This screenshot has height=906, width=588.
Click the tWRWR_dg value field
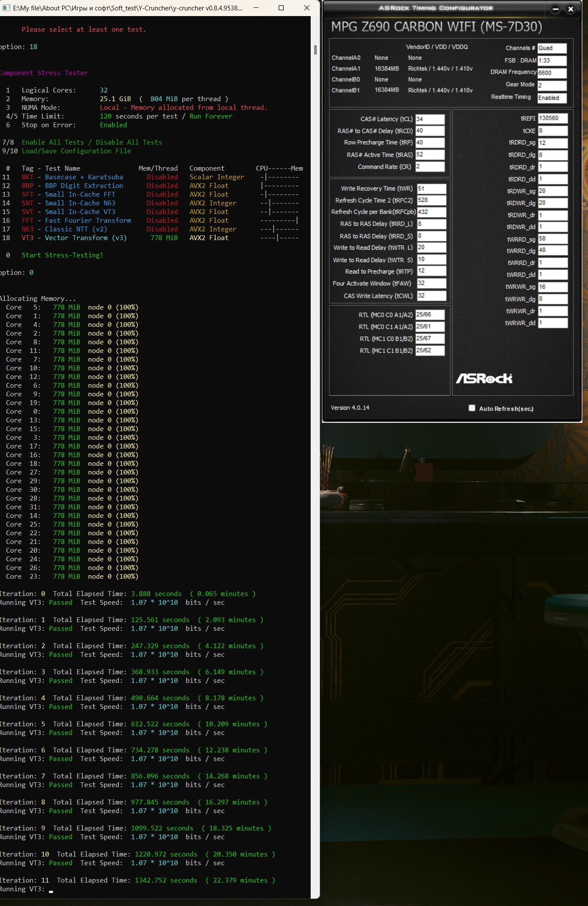[x=553, y=299]
